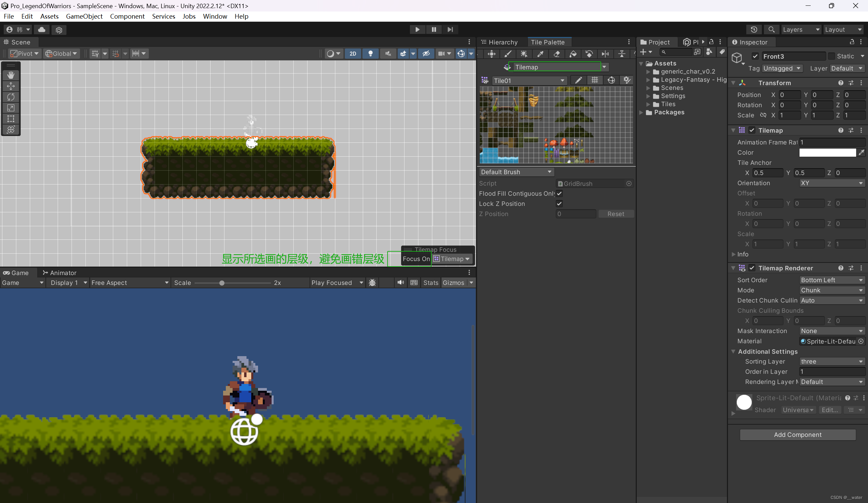
Task: Click the Add Component button
Action: click(797, 434)
